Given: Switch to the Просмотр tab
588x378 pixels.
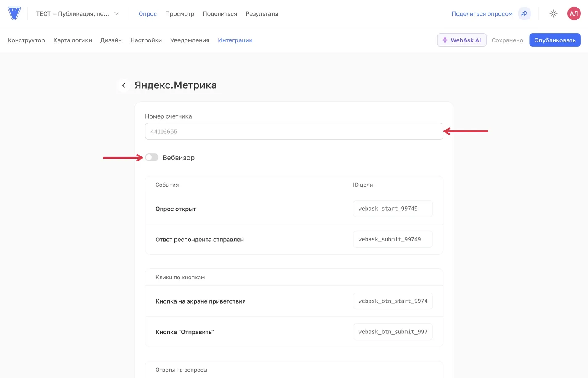Looking at the screenshot, I should click(x=179, y=14).
